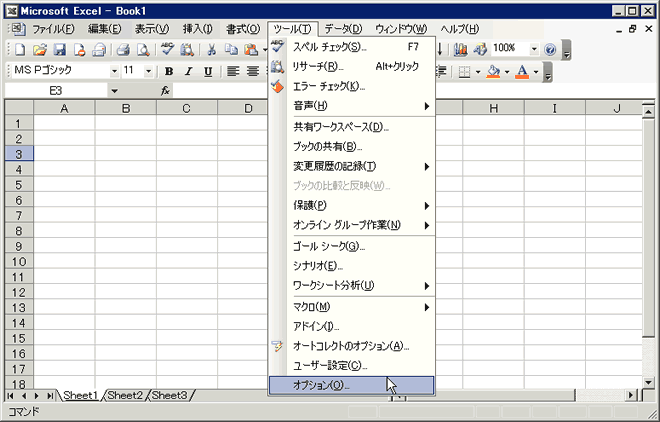This screenshot has width=660, height=422.
Task: Click the first-sheet tab navigation button
Action: pos(11,396)
